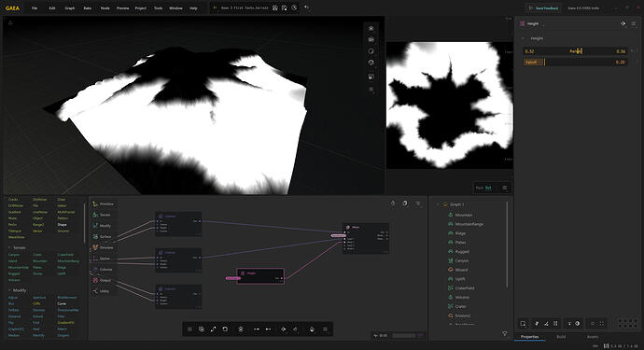Viewport: 644px width, 350px height.
Task: Click the lock icon in graph bottom toolbar
Action: [241, 329]
